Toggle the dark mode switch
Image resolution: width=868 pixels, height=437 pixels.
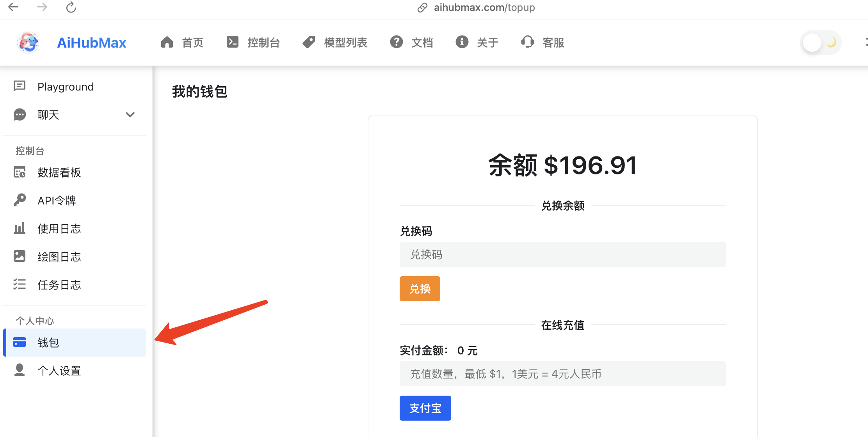point(820,43)
